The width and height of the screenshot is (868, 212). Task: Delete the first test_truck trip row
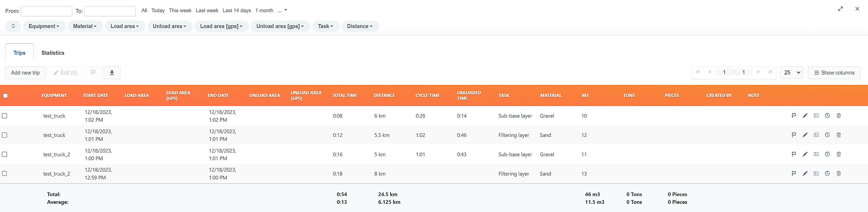tap(839, 116)
